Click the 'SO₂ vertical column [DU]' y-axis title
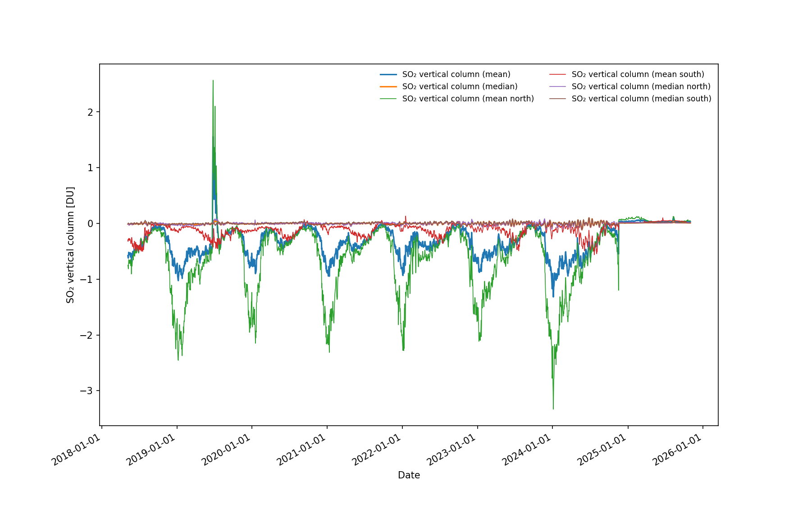Image resolution: width=798 pixels, height=532 pixels. 70,245
